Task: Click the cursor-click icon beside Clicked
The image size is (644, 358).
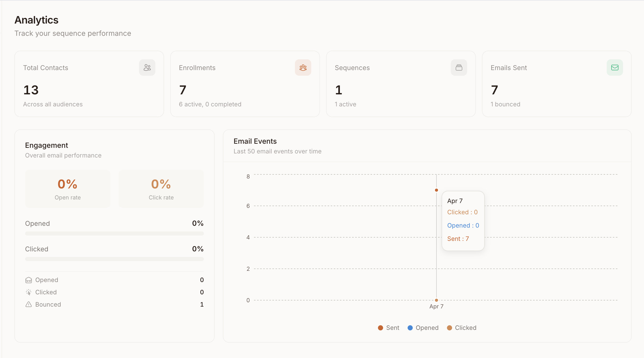Action: tap(29, 292)
